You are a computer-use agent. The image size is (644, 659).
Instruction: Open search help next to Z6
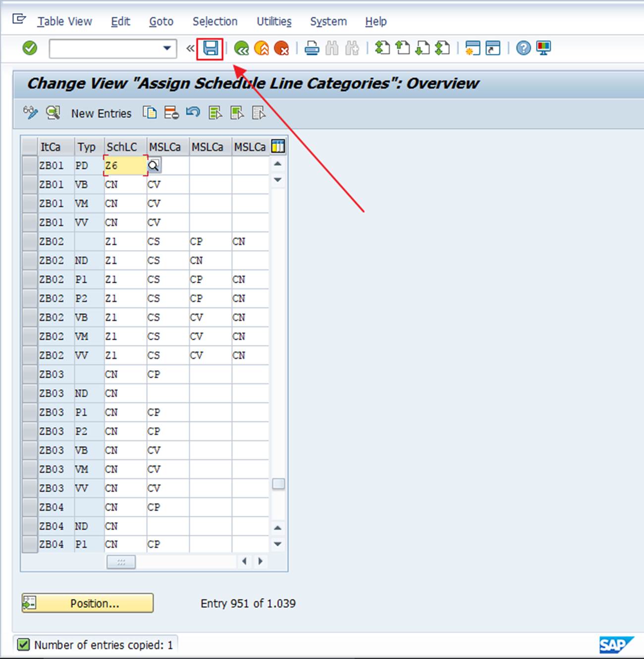tap(154, 165)
